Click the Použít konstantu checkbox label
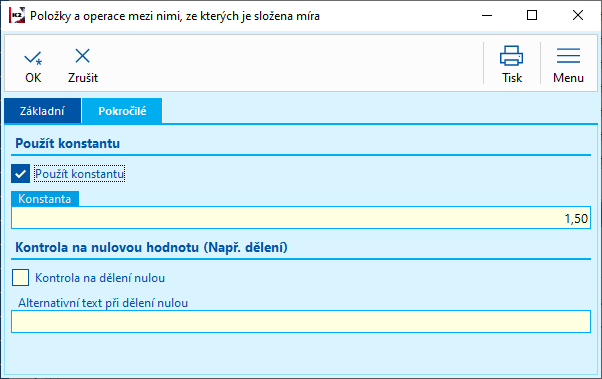Screen dimensions: 602x379 [79, 174]
